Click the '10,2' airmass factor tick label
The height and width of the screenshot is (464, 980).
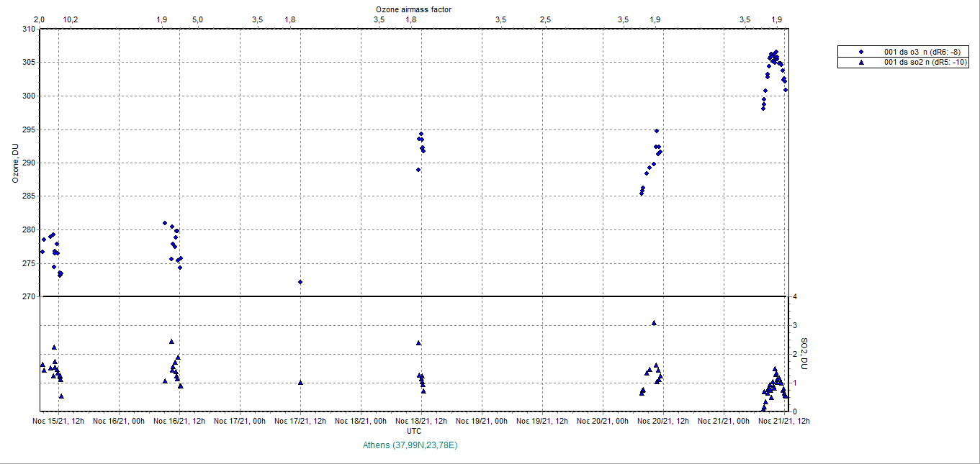71,19
